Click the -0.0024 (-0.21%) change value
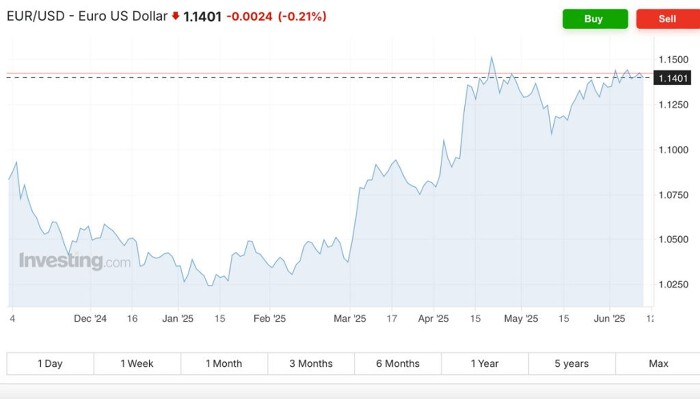The width and height of the screenshot is (700, 399). coord(276,17)
